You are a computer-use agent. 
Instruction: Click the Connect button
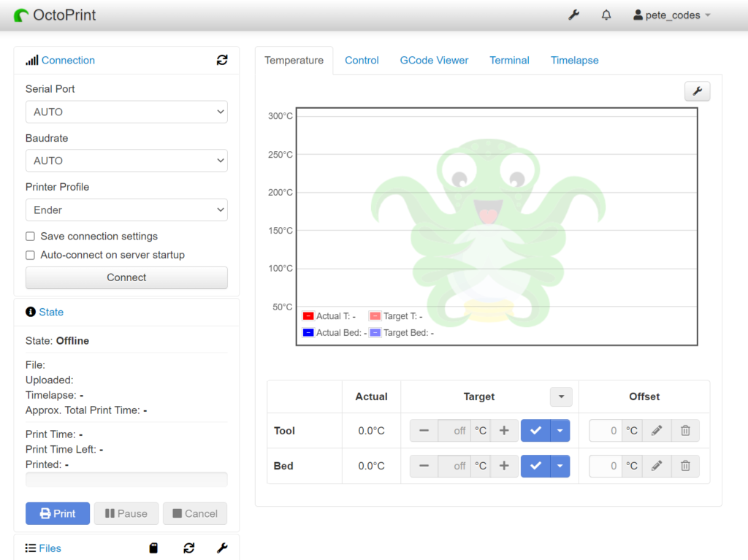pos(126,277)
